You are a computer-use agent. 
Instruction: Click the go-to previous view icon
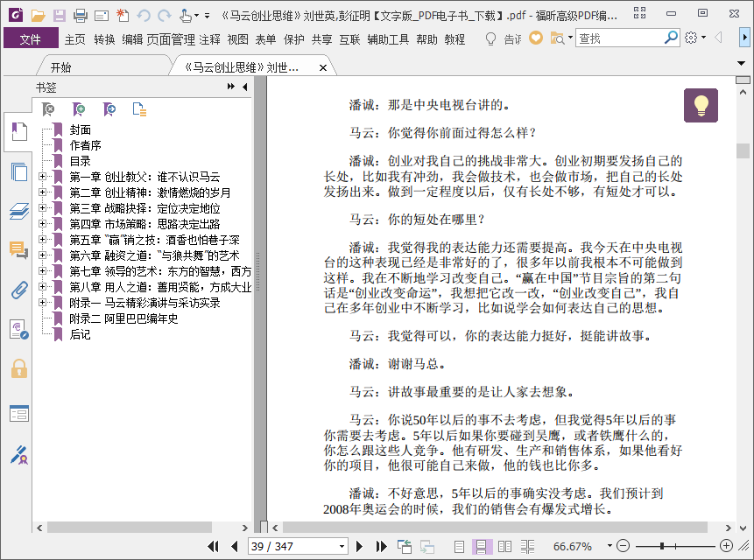tap(405, 546)
